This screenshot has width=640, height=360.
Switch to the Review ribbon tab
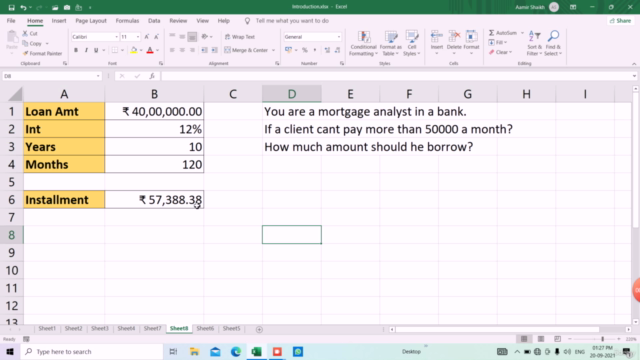pos(178,21)
